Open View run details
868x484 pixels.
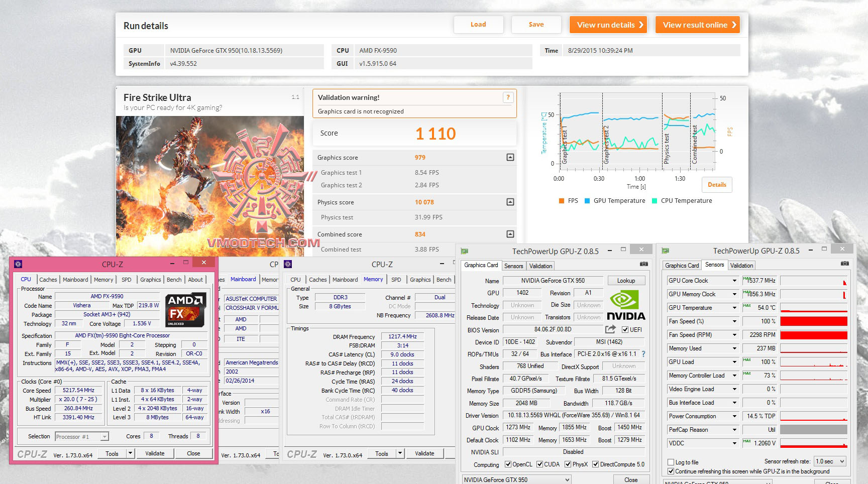pos(608,25)
